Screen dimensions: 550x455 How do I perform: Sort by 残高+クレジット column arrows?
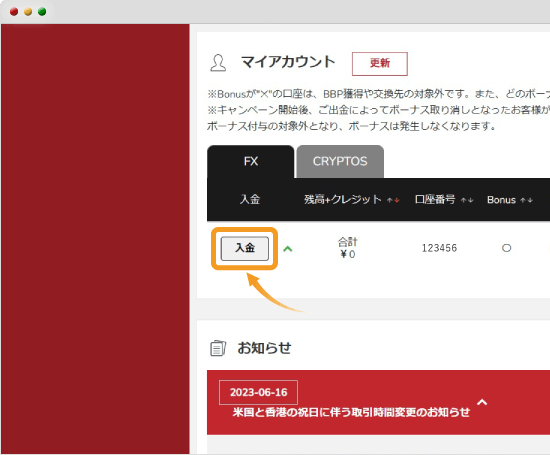(393, 200)
